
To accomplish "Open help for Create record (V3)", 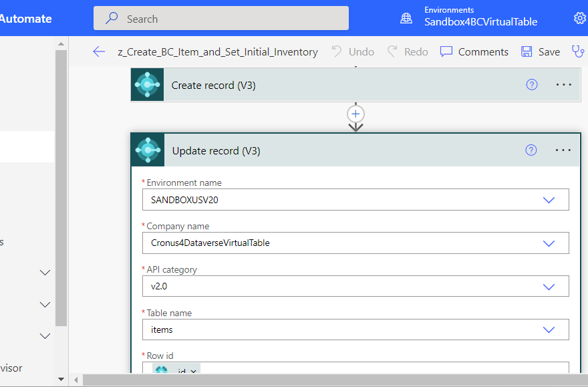I will click(532, 85).
